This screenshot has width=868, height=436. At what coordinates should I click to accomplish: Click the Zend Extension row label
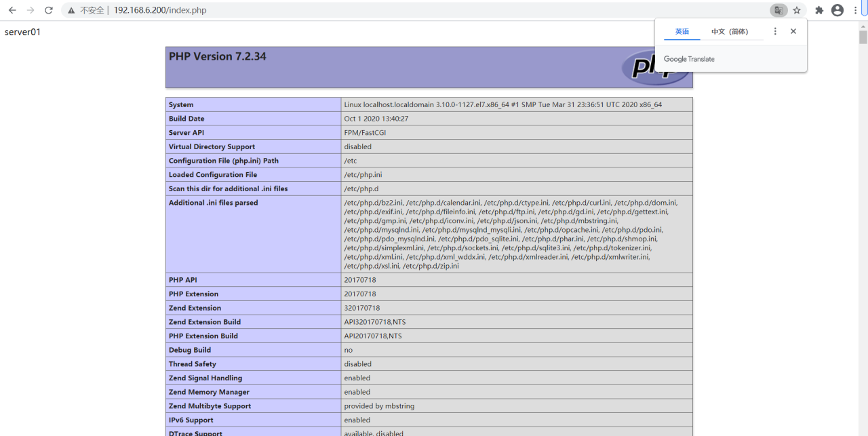coord(195,308)
